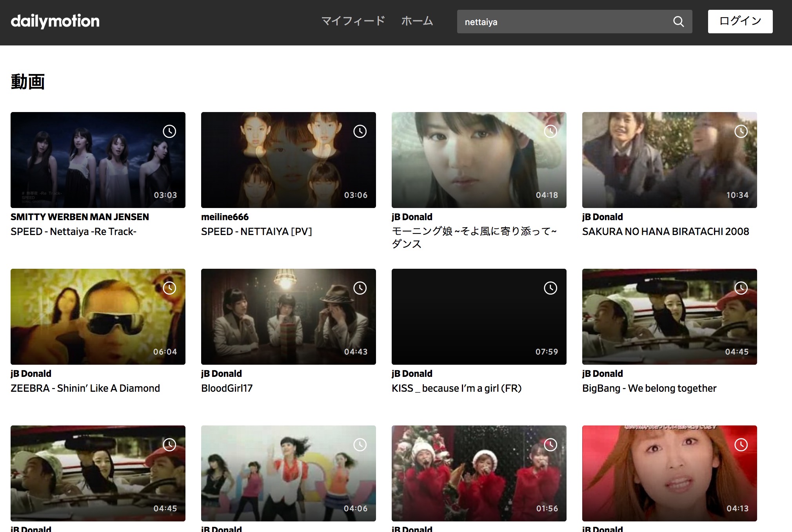Click watch later clock on KISS video
This screenshot has height=532, width=792.
[x=550, y=288]
